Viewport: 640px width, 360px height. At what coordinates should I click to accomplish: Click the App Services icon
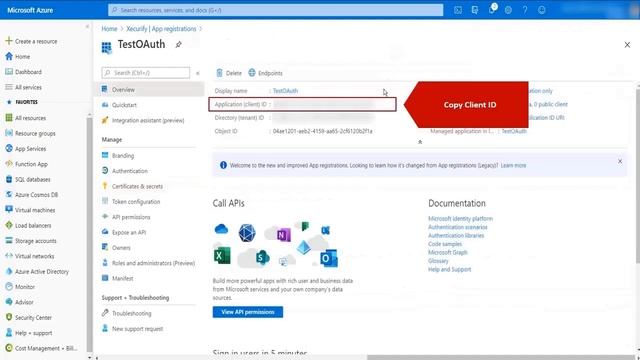tap(9, 149)
